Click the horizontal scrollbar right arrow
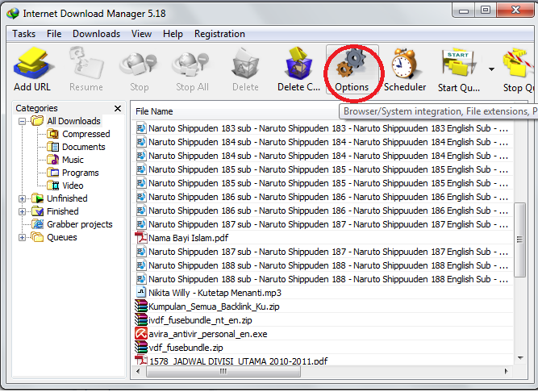The width and height of the screenshot is (538, 392). tap(506, 371)
